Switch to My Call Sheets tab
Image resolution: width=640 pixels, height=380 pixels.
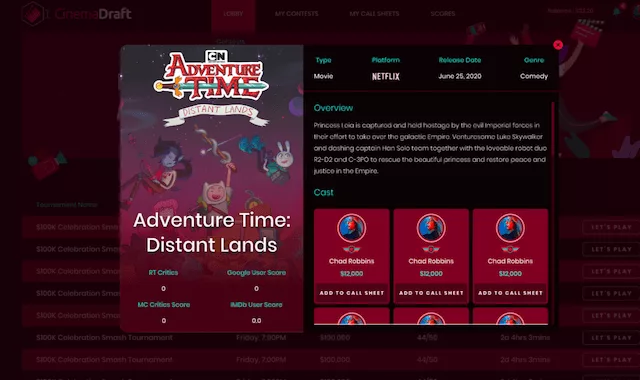click(374, 14)
